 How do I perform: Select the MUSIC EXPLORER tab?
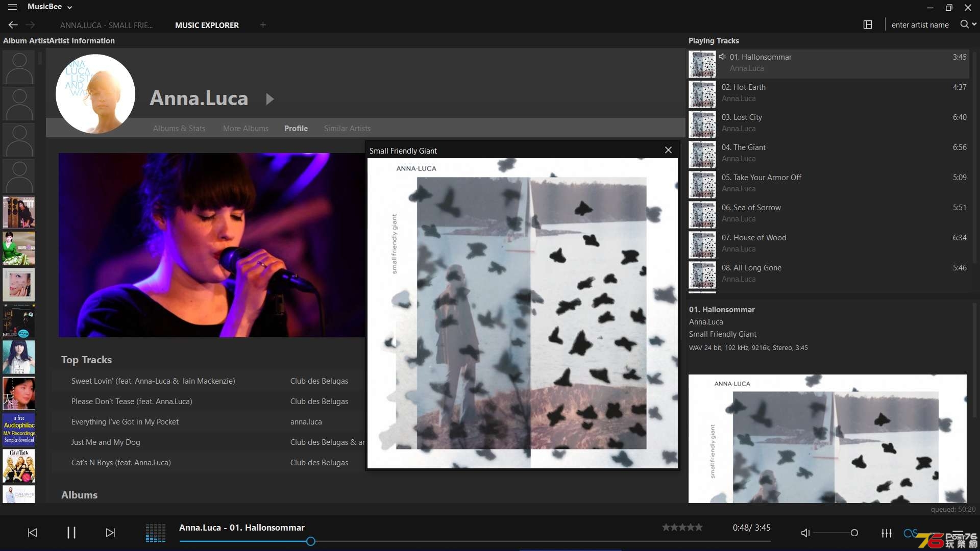click(x=207, y=25)
